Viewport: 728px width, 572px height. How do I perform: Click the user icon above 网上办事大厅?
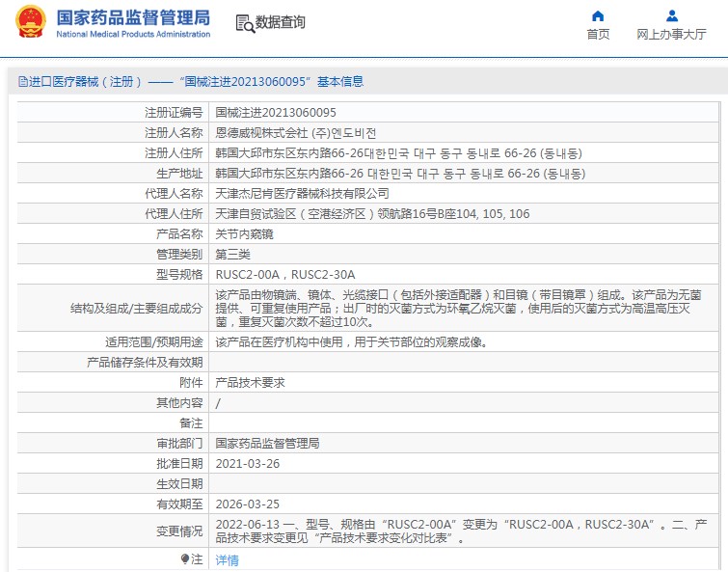(x=671, y=15)
